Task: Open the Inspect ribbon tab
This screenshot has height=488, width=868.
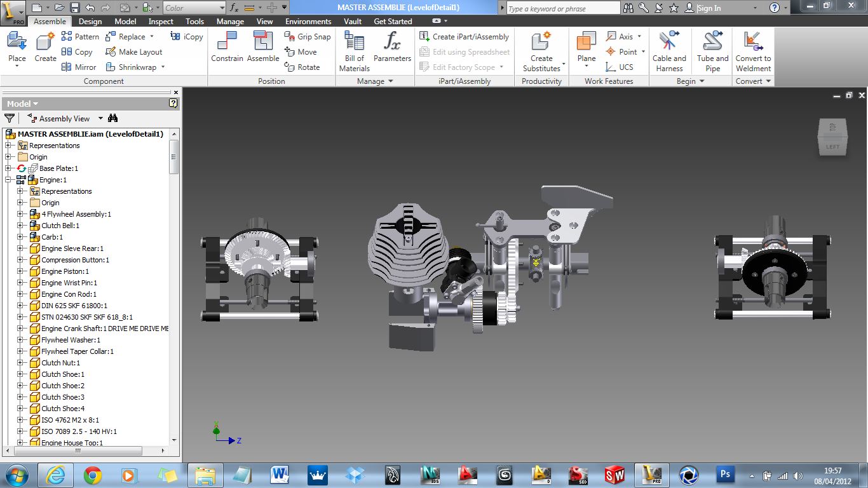Action: [x=161, y=21]
